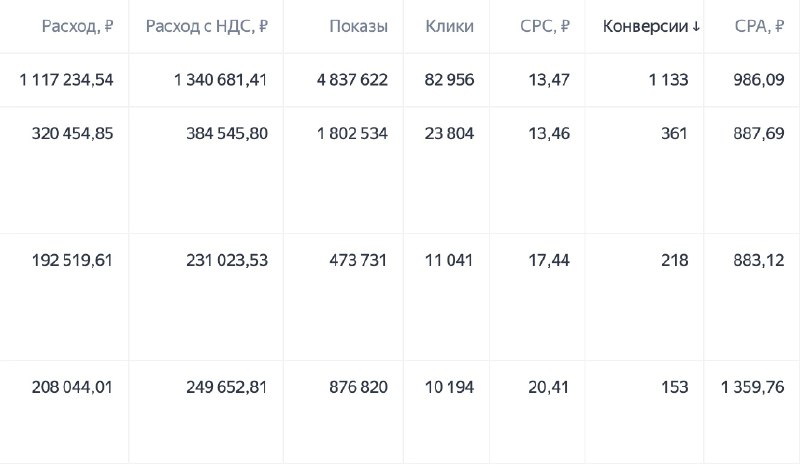This screenshot has height=464, width=800.
Task: Select cell with 1 340 681,41
Action: point(220,80)
